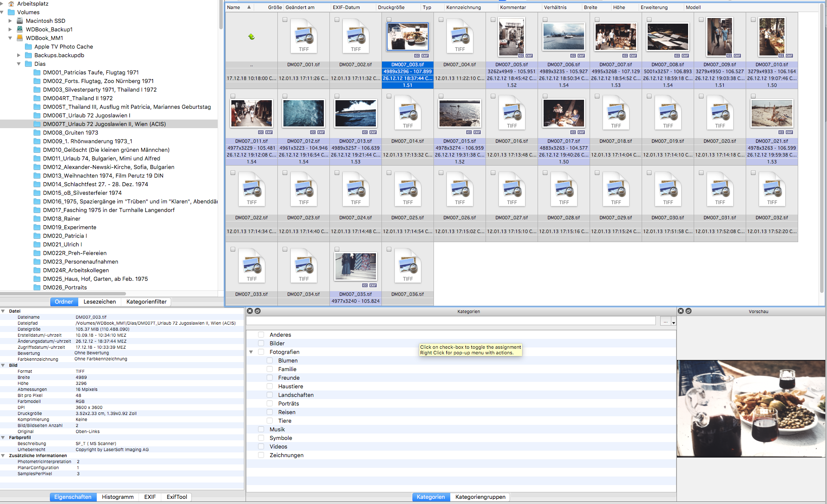Open the DM007_001.tif TIFF file icon
The width and height of the screenshot is (827, 504).
(304, 37)
